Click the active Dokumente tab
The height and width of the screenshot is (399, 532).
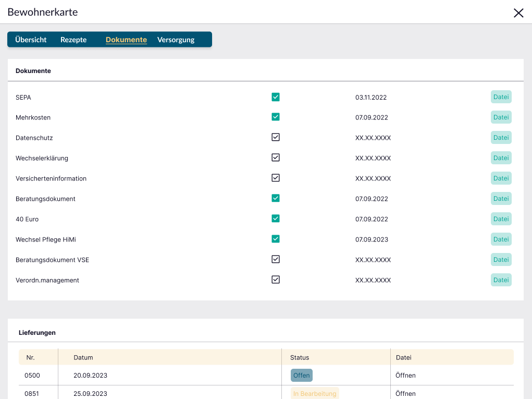coord(126,40)
